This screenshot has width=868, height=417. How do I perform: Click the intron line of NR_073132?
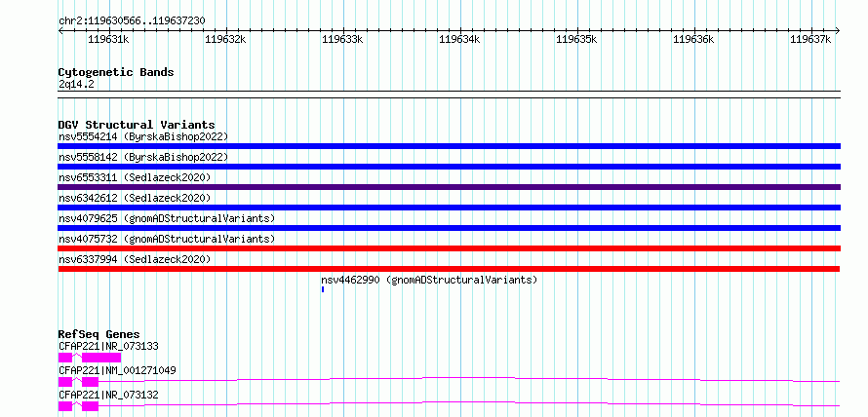coord(469,403)
